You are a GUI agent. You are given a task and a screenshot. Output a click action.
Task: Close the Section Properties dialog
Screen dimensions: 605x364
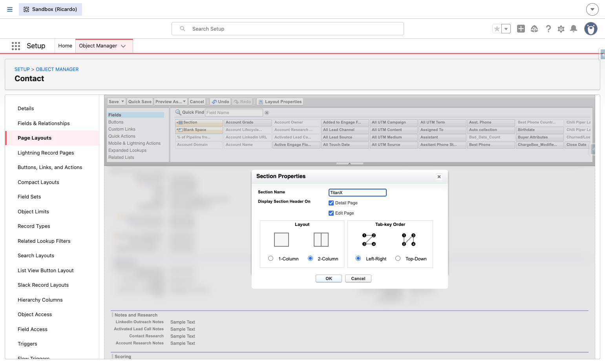pos(439,177)
